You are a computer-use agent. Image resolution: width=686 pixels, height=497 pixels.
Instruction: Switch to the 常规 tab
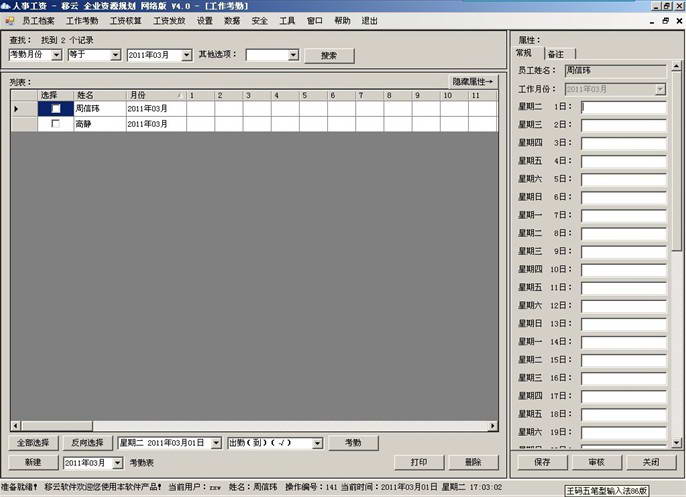(x=524, y=53)
